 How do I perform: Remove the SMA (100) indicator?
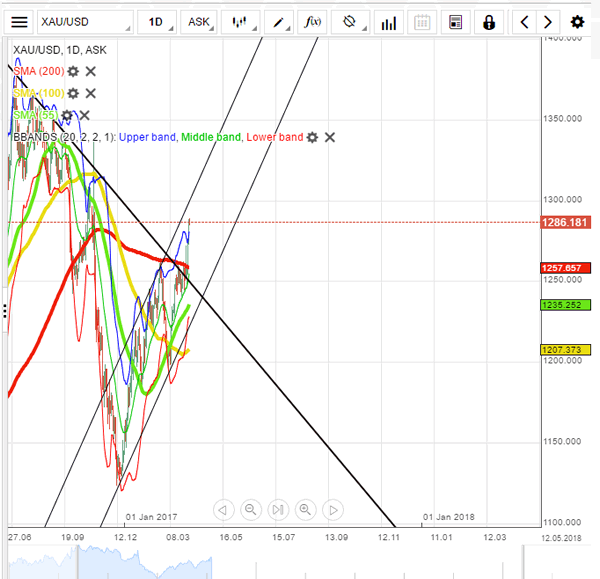[x=91, y=93]
